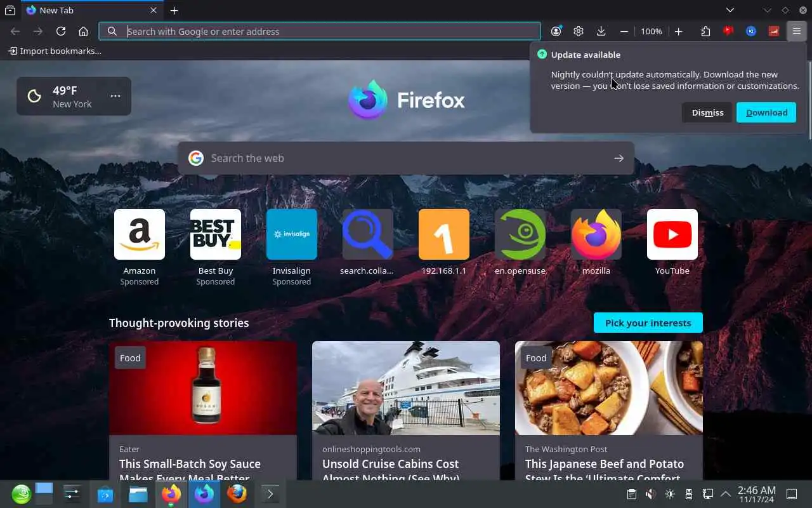Open the openSUSE application launcher
Image resolution: width=812 pixels, height=508 pixels.
[x=21, y=493]
